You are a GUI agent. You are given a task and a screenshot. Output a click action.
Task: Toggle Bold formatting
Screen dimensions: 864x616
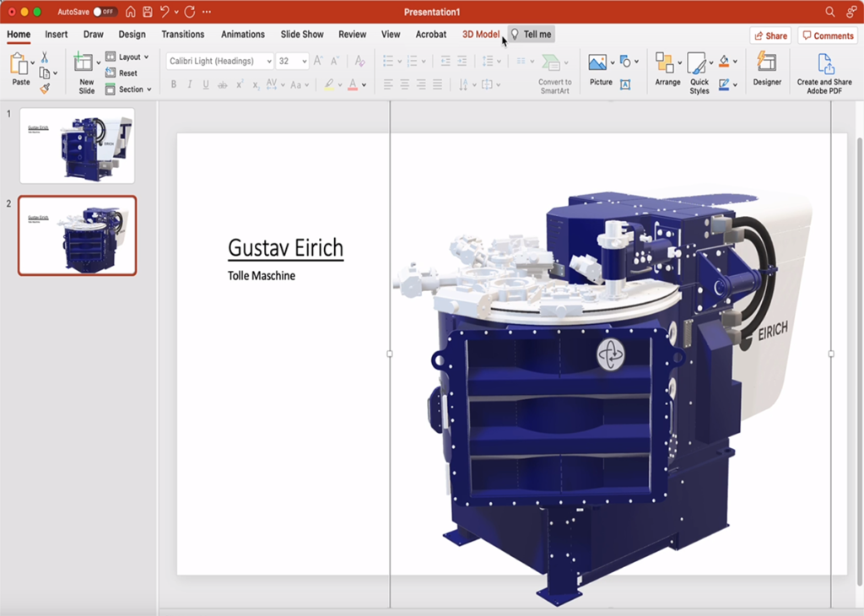(174, 84)
